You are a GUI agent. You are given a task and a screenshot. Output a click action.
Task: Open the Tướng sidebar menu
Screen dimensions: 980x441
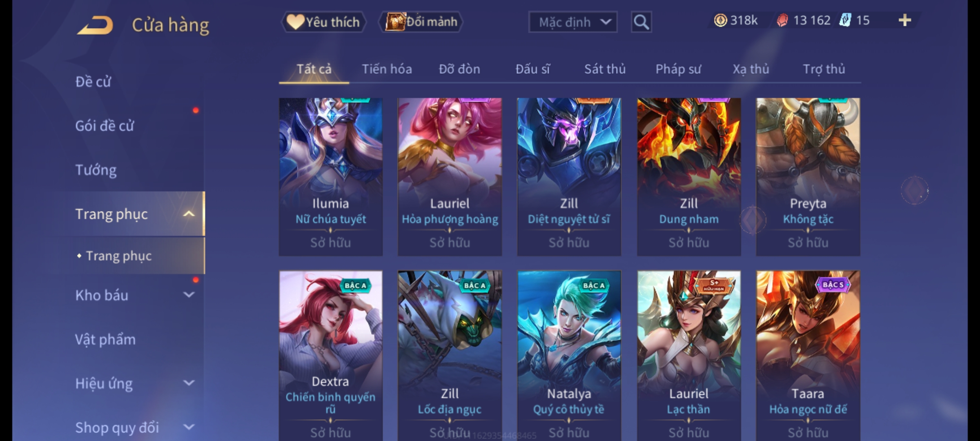click(x=96, y=170)
